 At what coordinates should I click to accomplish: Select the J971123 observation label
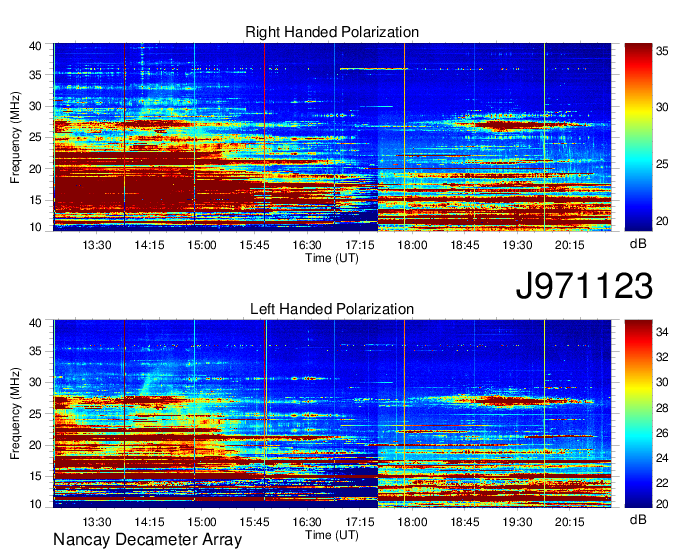[x=584, y=286]
